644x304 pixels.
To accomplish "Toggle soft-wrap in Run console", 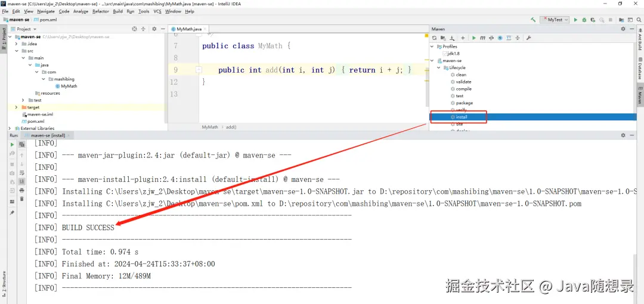I will (x=22, y=173).
